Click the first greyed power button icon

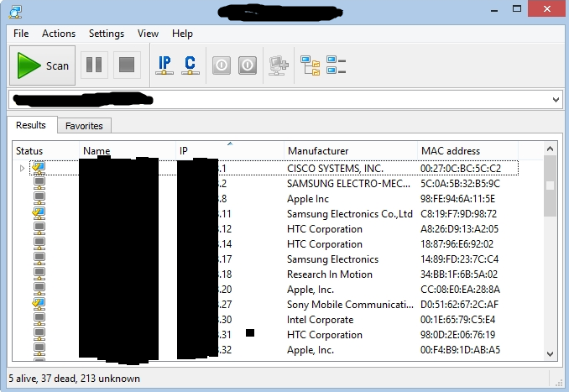[x=222, y=65]
